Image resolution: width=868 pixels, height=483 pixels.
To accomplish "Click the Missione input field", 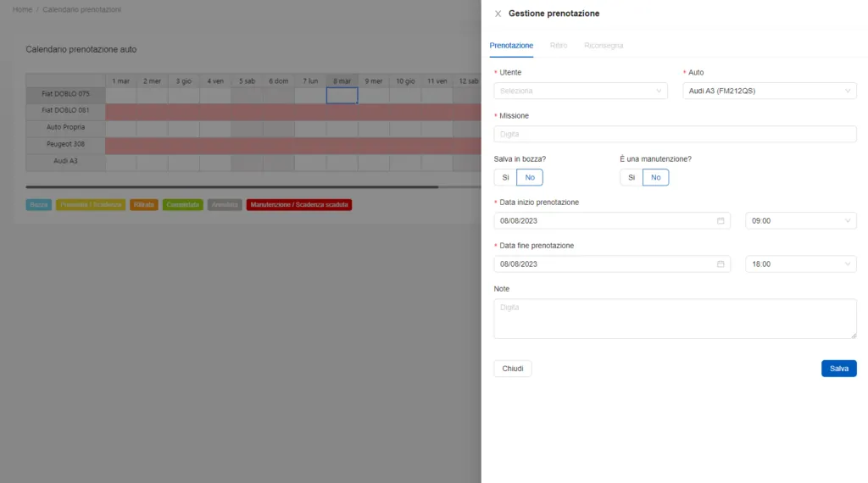I will coord(675,134).
